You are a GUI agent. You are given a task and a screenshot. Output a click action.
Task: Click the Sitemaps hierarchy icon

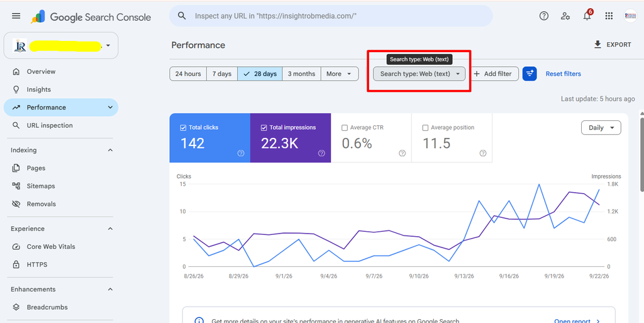[16, 186]
